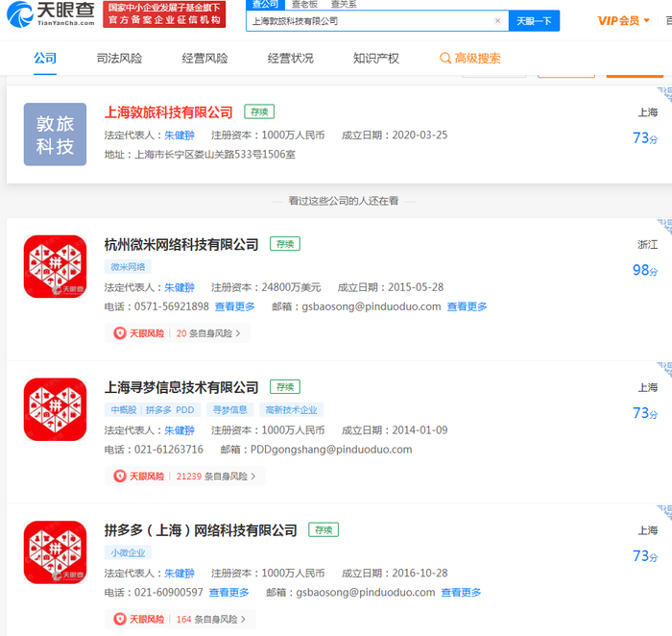Click the 存续 status tag of 杭州微米网络

pyautogui.click(x=285, y=244)
